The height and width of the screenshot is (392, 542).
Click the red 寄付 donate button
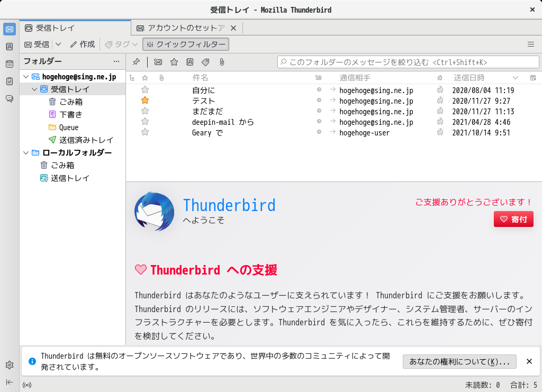pyautogui.click(x=513, y=219)
